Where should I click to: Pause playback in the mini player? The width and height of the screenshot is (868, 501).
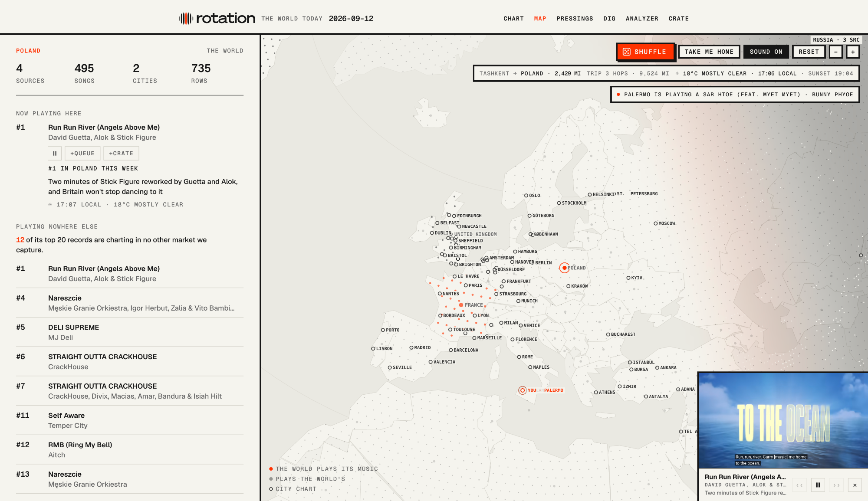pos(818,485)
